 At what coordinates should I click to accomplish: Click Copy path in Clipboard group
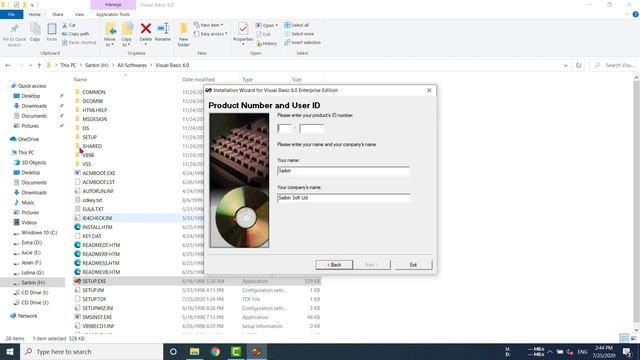[x=76, y=34]
